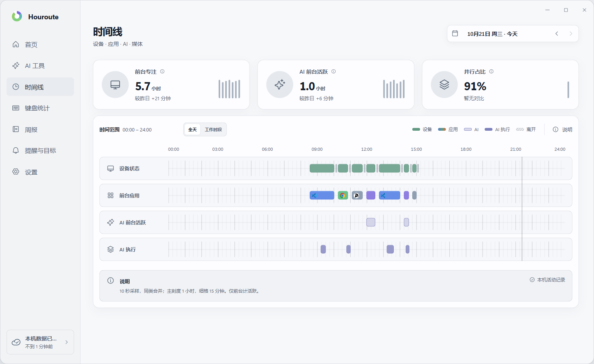Go to next day with right chevron
Screen dimensions: 594x364
pyautogui.click(x=571, y=34)
